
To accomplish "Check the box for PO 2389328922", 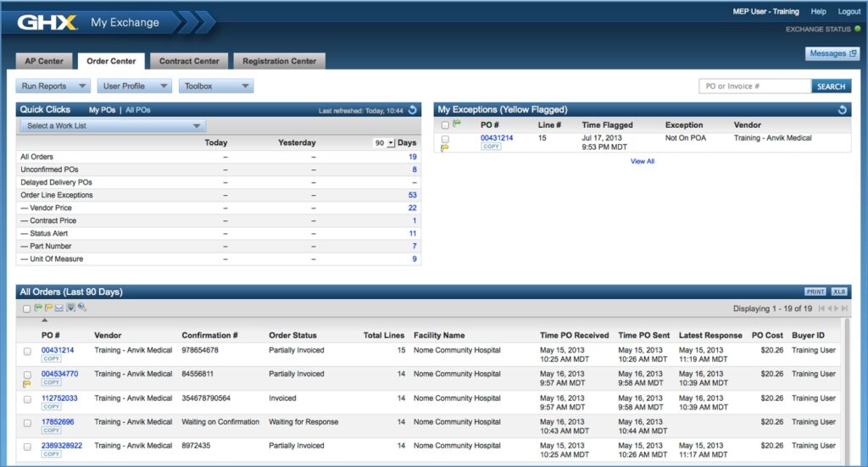I will tap(27, 447).
